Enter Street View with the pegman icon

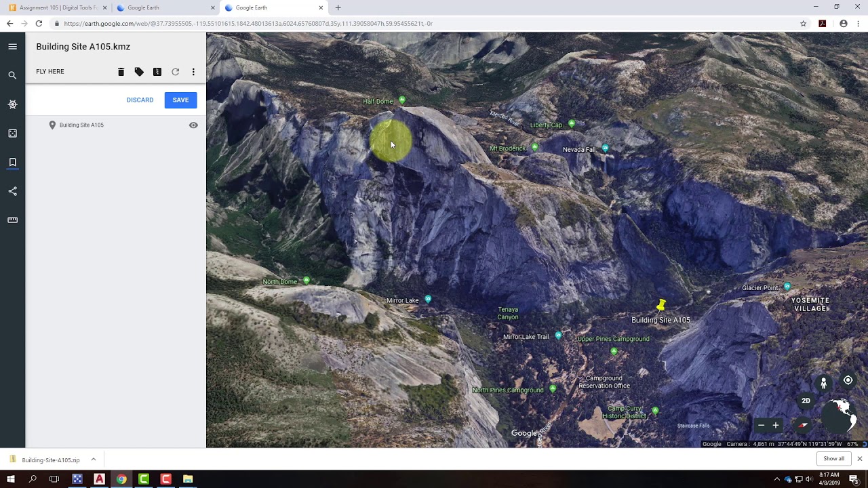pos(823,384)
